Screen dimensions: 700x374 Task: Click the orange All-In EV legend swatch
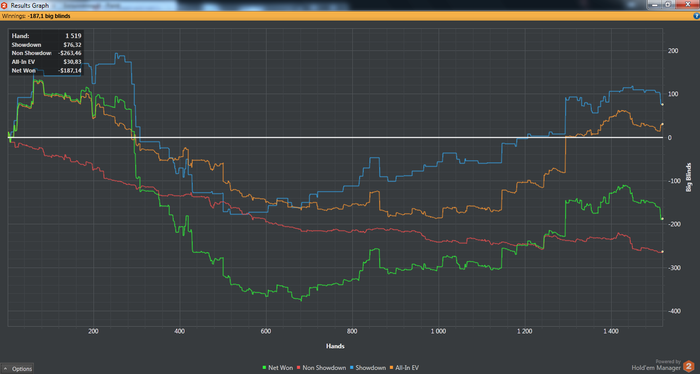click(392, 368)
